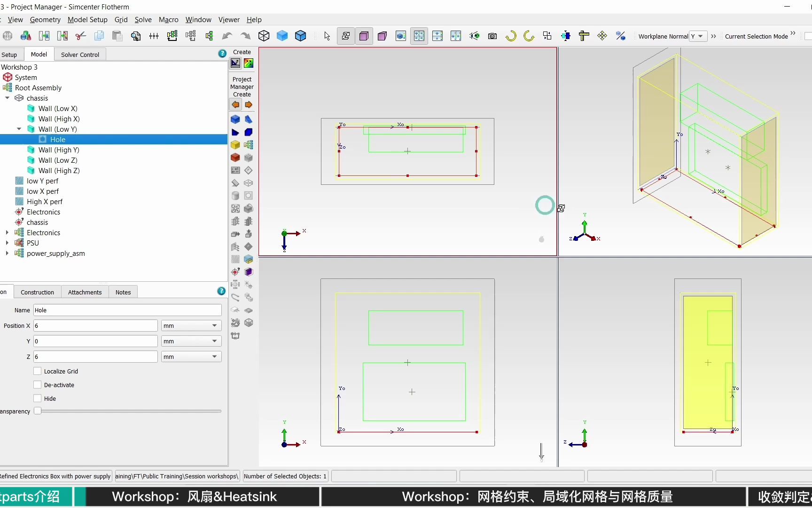Select the Cylinder creation tool
Image resolution: width=812 pixels, height=508 pixels.
click(x=235, y=196)
